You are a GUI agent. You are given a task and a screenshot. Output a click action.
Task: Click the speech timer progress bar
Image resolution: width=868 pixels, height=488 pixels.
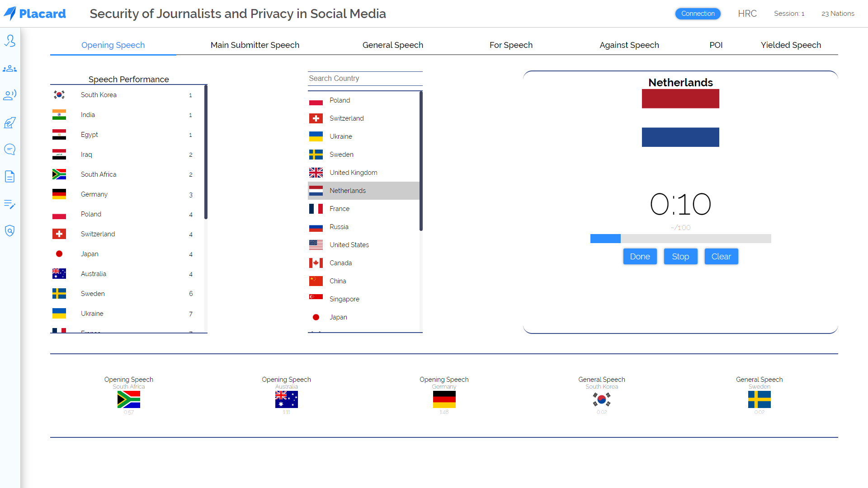click(680, 239)
